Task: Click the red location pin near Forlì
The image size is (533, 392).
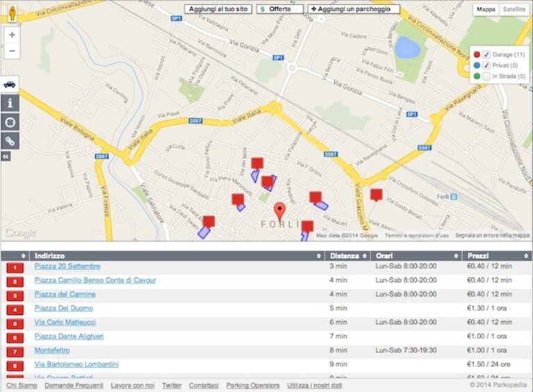Action: tap(279, 212)
